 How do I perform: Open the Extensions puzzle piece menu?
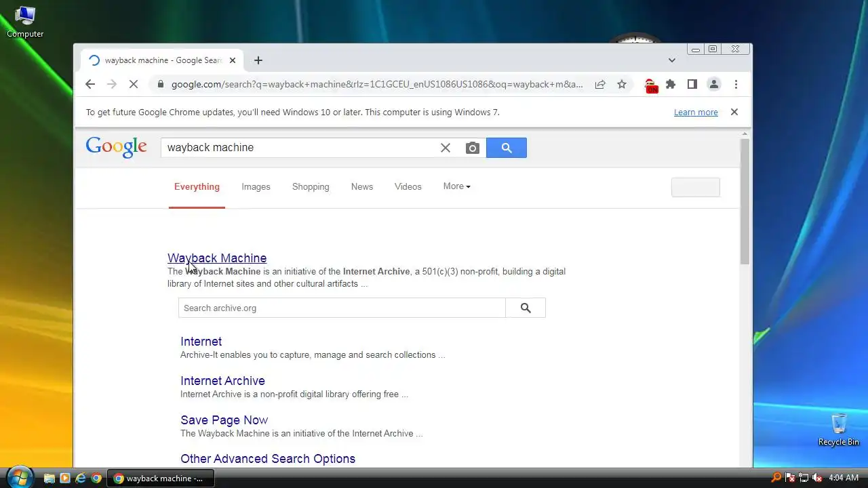[x=671, y=84]
